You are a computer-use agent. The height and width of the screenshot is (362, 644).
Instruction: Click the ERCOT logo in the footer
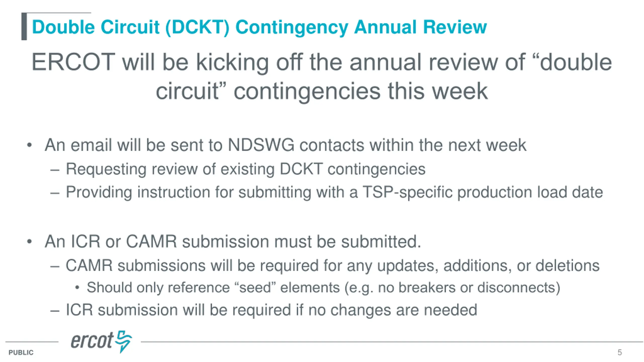(x=101, y=341)
